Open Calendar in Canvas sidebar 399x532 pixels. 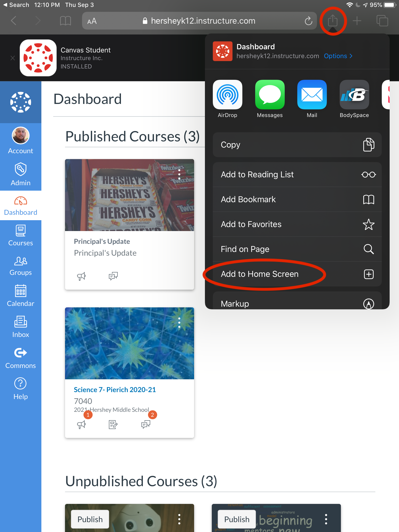coord(21,296)
